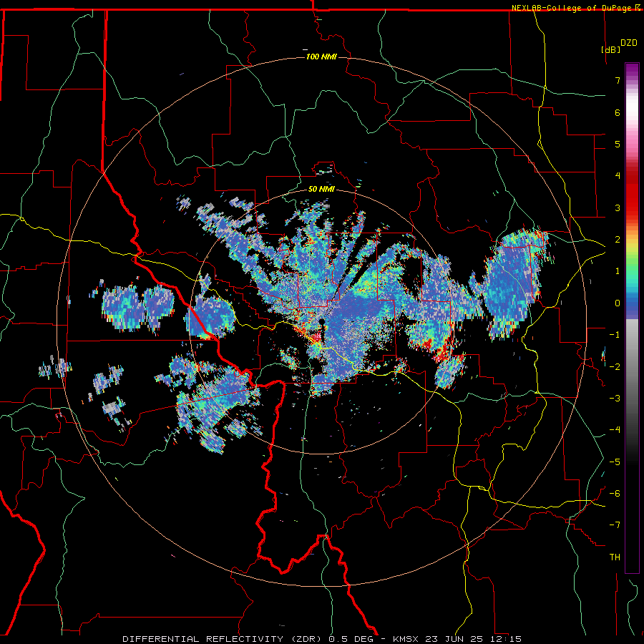Click the 0 value on the dB scale
The height and width of the screenshot is (644, 644).
point(618,303)
